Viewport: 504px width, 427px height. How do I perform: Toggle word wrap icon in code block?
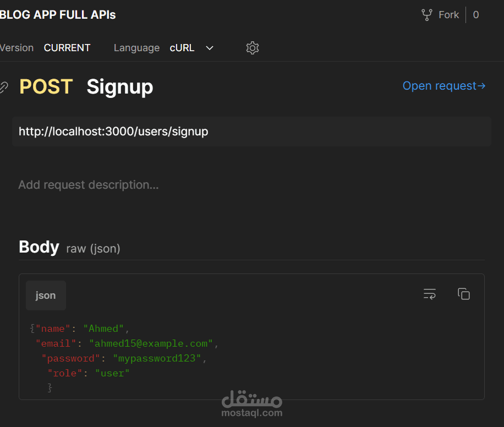[429, 294]
